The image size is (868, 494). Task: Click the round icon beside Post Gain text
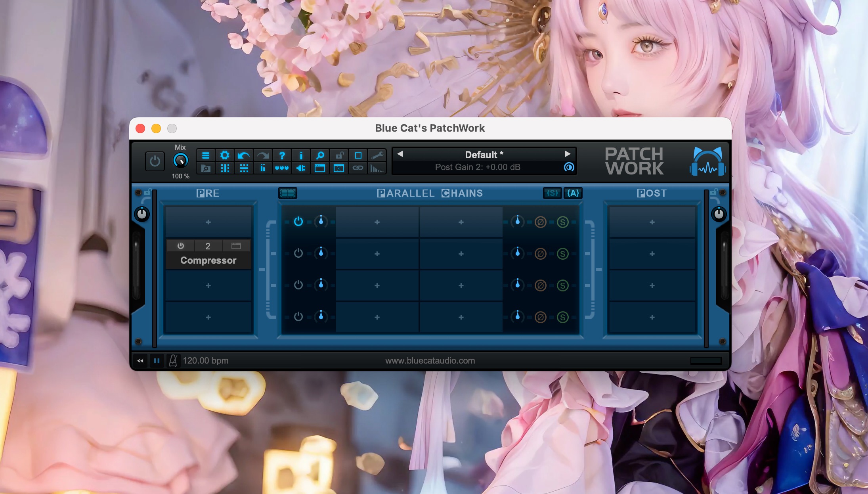tap(569, 167)
